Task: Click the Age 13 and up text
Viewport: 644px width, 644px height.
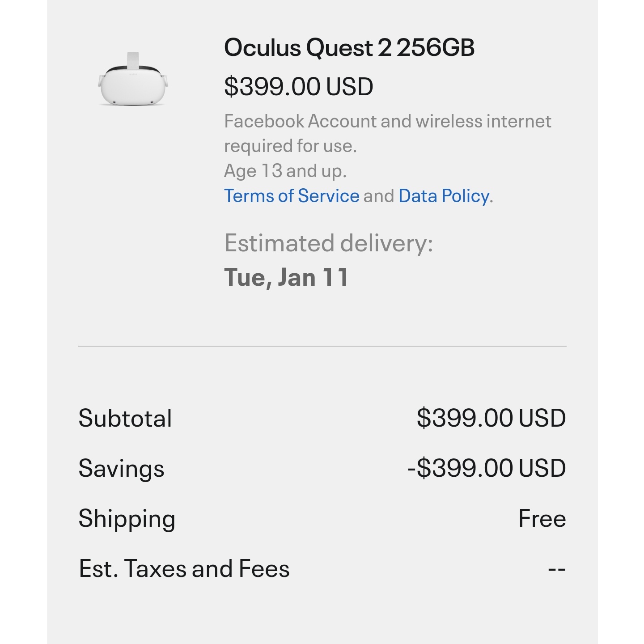Action: click(285, 171)
